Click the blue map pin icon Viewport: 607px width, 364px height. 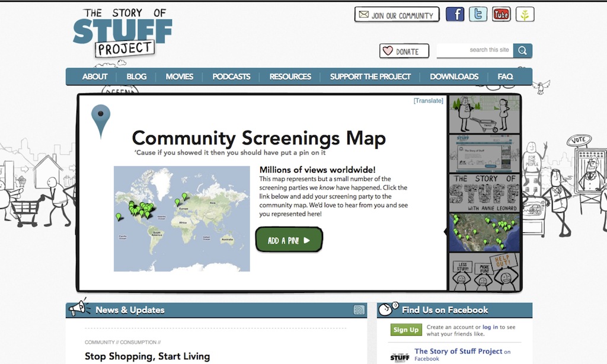101,121
